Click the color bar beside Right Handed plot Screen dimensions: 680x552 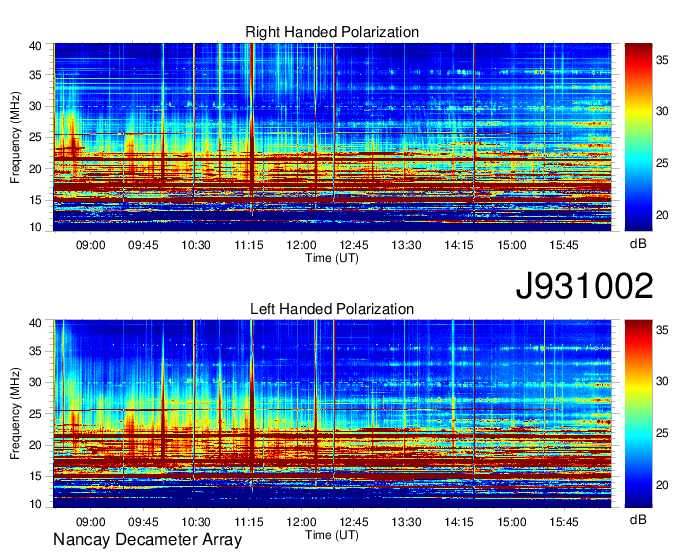[x=638, y=137]
